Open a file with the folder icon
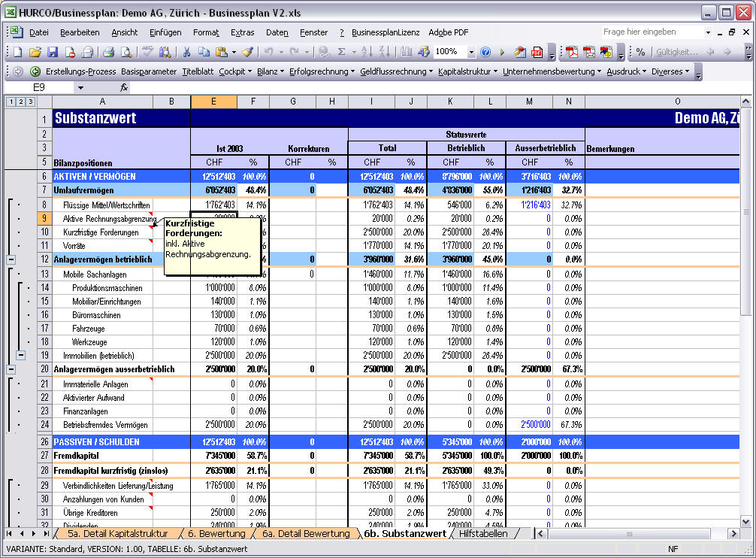The width and height of the screenshot is (756, 558). click(35, 52)
